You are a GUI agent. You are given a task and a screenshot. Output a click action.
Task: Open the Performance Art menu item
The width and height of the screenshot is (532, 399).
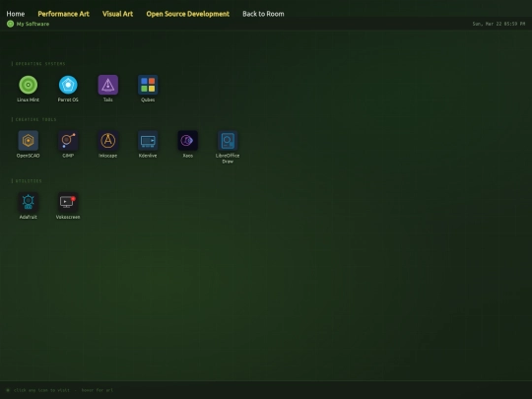[63, 14]
